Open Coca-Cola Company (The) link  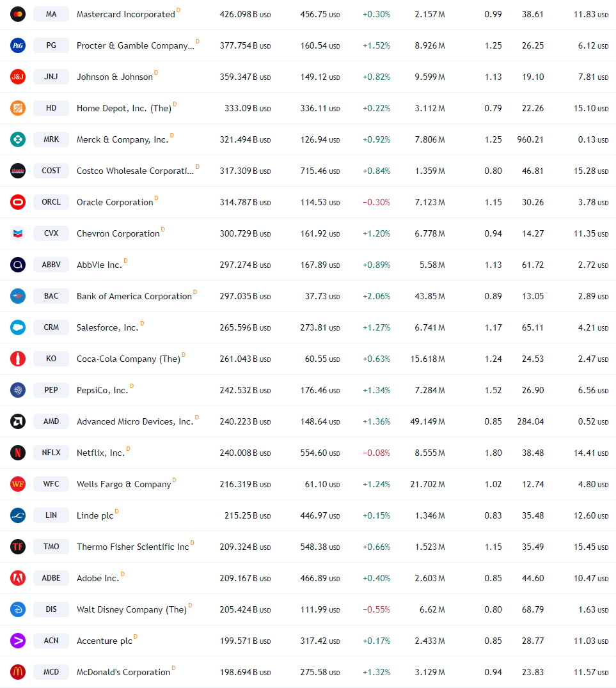[129, 359]
